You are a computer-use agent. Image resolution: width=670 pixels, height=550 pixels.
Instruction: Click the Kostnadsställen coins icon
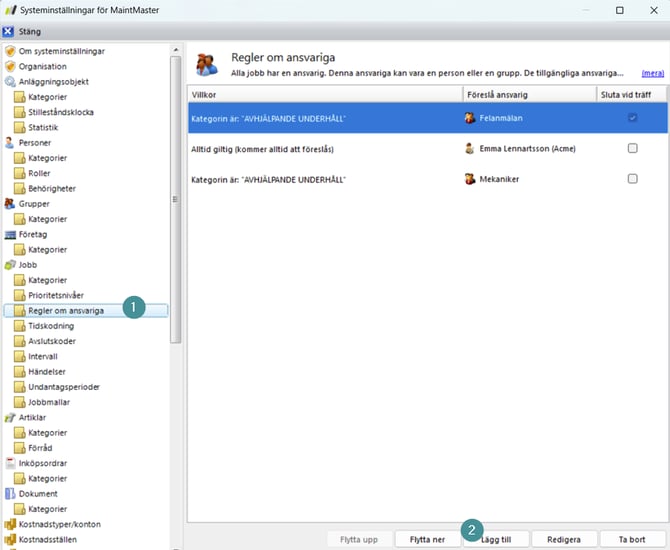pyautogui.click(x=10, y=540)
